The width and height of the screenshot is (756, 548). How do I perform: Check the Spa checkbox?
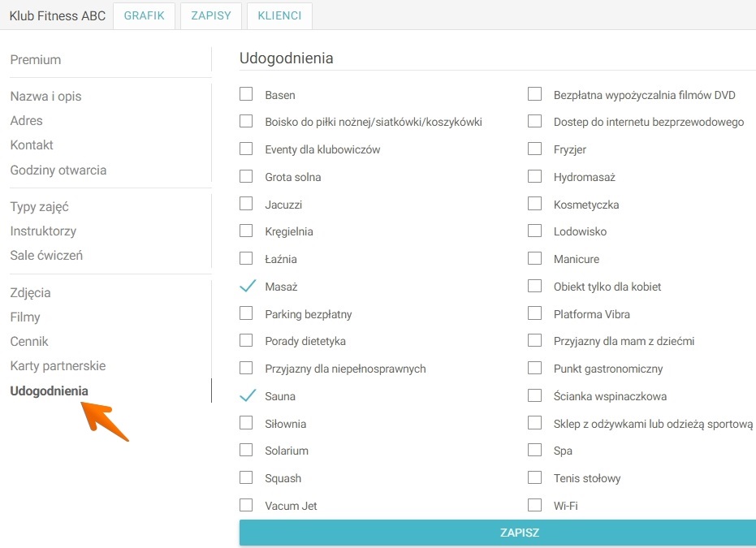click(534, 451)
